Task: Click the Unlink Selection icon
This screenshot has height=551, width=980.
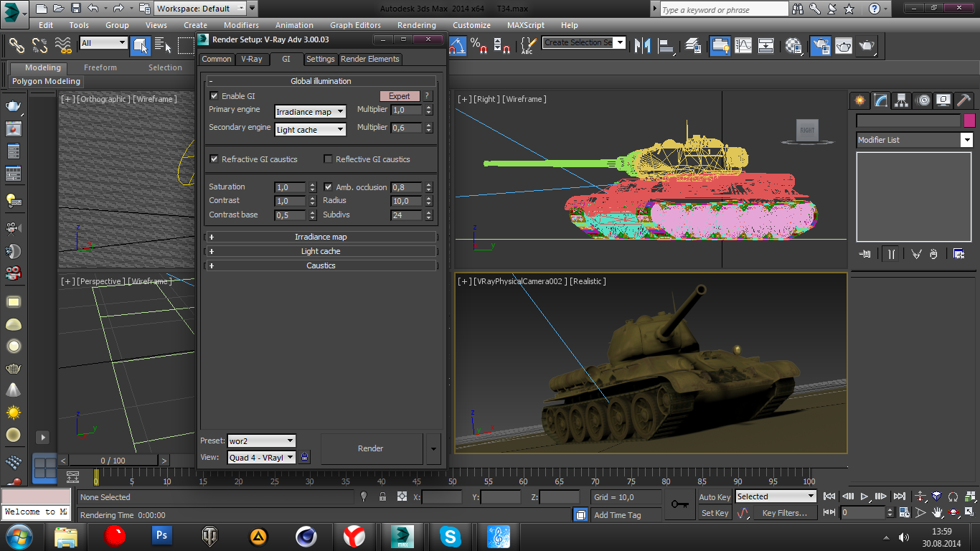Action: point(40,45)
